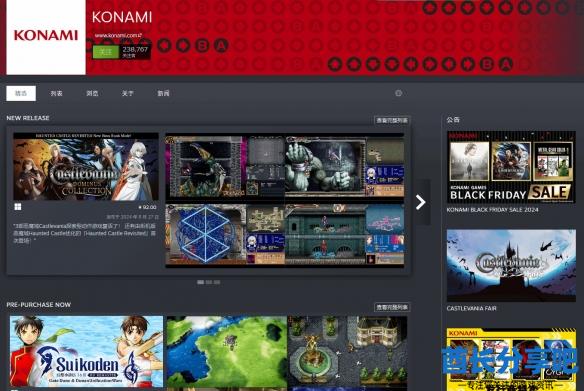Select the second carousel pagination dot
Image resolution: width=584 pixels, height=391 pixels.
[x=209, y=282]
